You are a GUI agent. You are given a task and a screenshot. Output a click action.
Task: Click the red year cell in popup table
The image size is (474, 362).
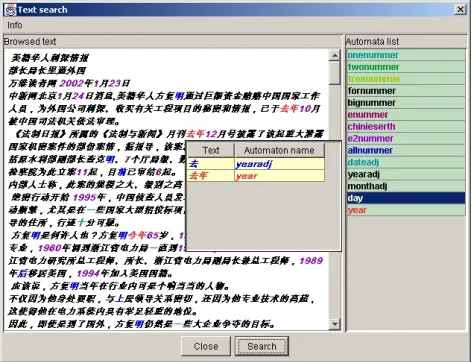click(x=279, y=176)
